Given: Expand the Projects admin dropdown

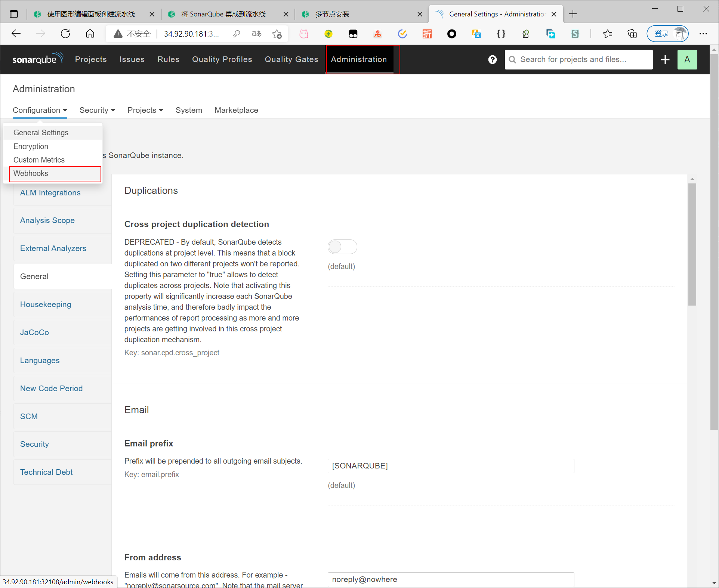Looking at the screenshot, I should click(145, 110).
